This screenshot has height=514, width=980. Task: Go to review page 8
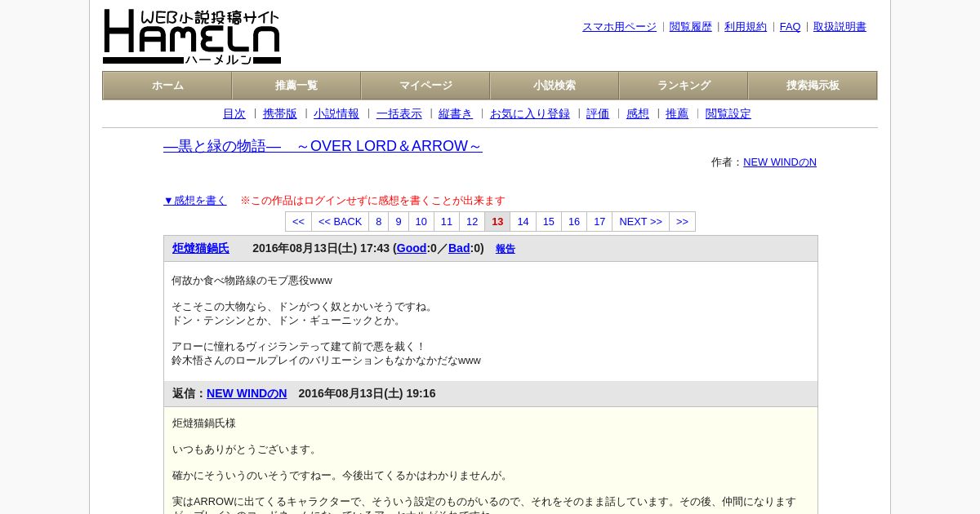379,222
